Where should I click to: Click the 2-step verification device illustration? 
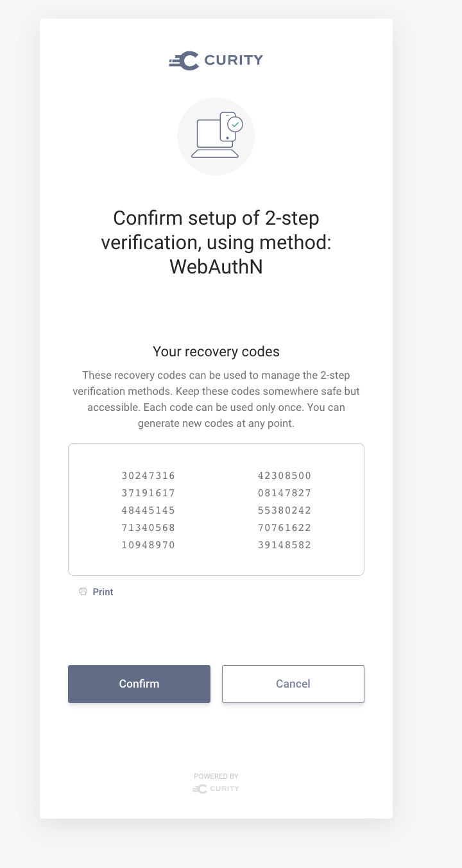(x=216, y=135)
